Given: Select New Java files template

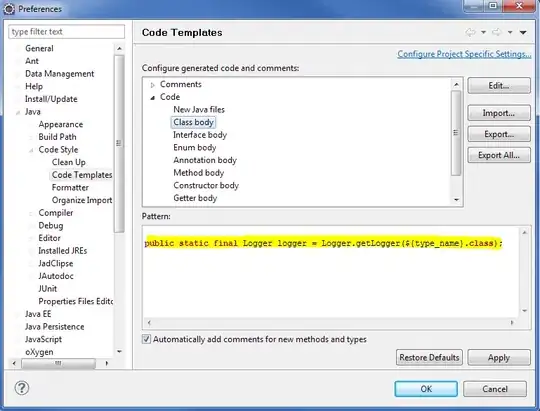Looking at the screenshot, I should [199, 110].
